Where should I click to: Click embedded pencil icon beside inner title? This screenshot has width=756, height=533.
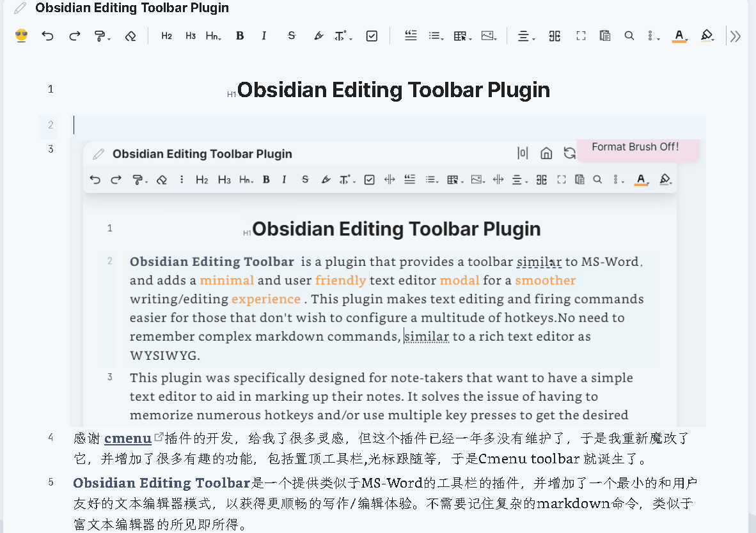(x=98, y=154)
